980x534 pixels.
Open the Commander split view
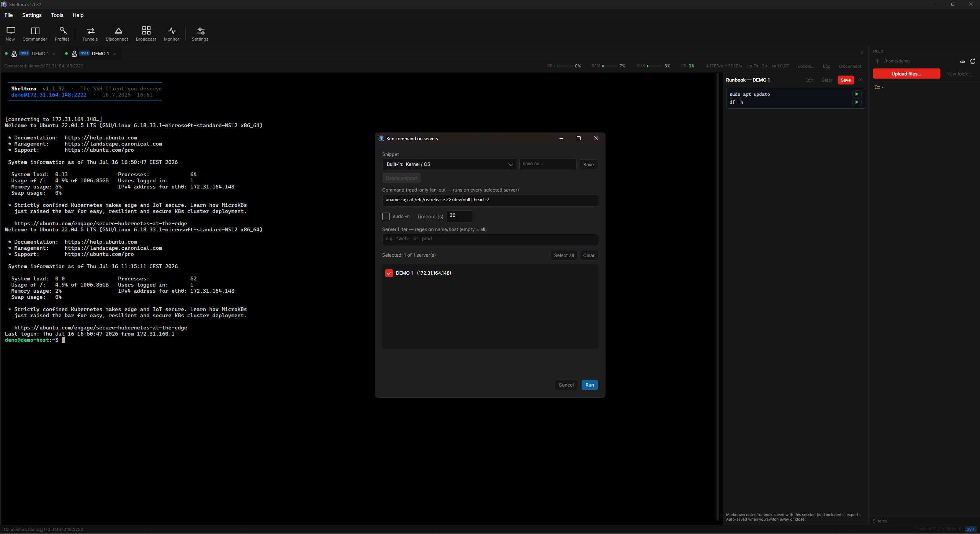(x=35, y=34)
